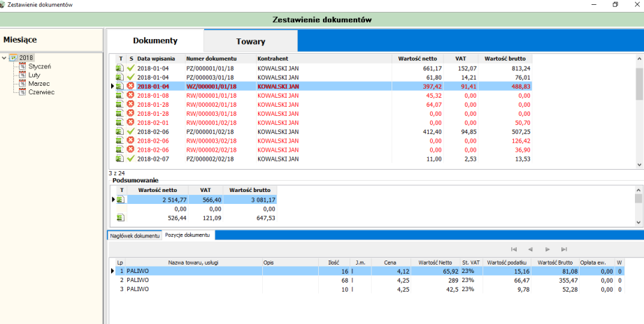Click document icon of WZ/000001/01/18 row
The width and height of the screenshot is (644, 324).
(x=120, y=86)
